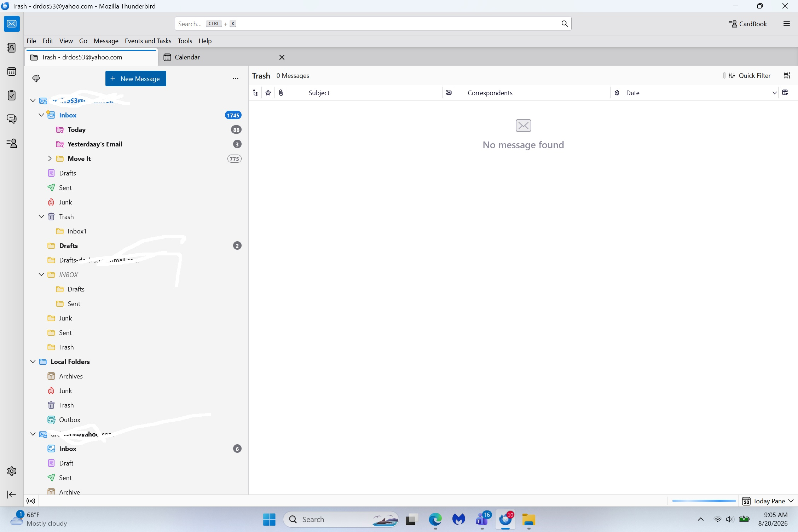Collapse the spaces toolbar
This screenshot has width=798, height=532.
pyautogui.click(x=12, y=495)
